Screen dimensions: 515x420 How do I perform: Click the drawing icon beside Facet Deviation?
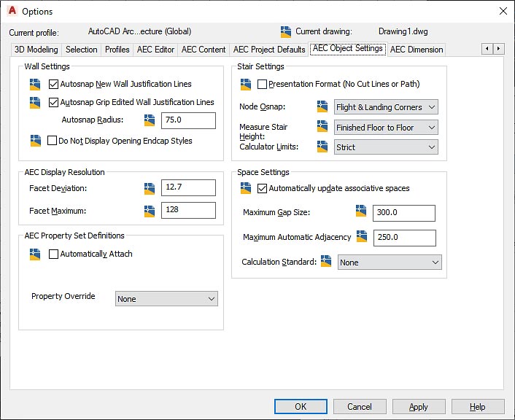(x=150, y=188)
